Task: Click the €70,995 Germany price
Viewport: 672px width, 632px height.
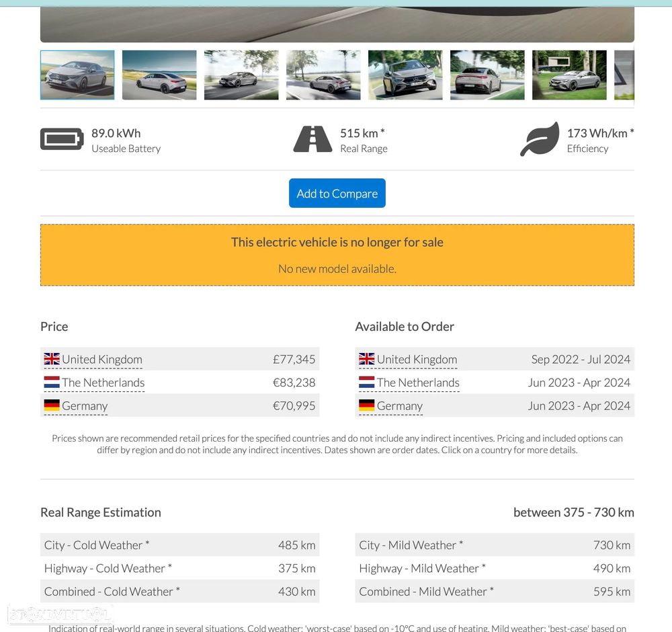Action: click(294, 405)
